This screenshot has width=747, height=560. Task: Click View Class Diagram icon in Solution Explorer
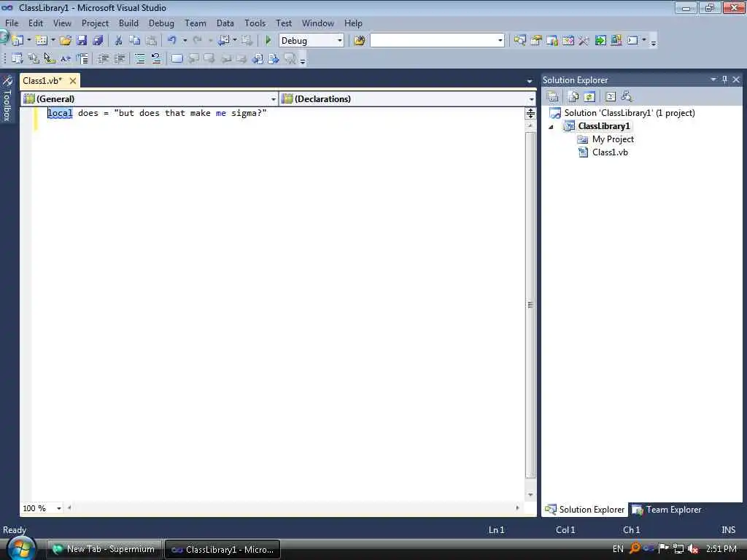627,97
